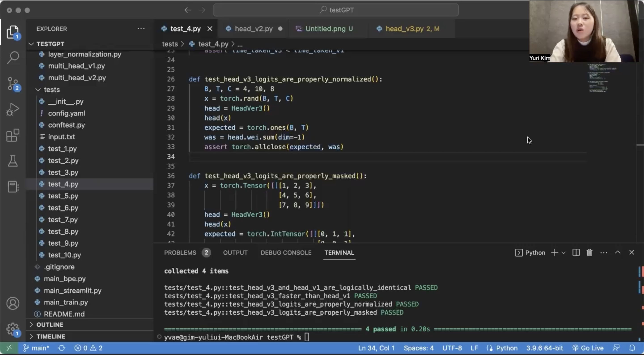Open terminal panel more actions ellipsis
The height and width of the screenshot is (355, 644).
(604, 252)
